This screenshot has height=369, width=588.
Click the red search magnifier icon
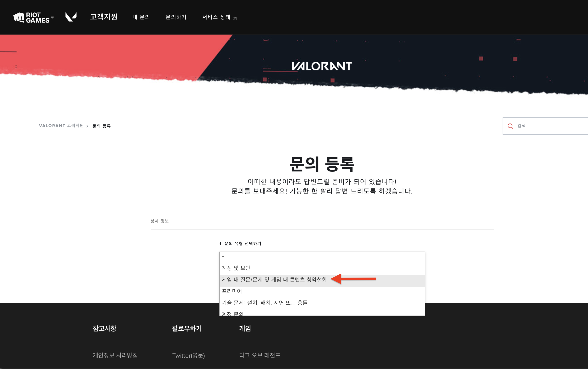(x=510, y=126)
